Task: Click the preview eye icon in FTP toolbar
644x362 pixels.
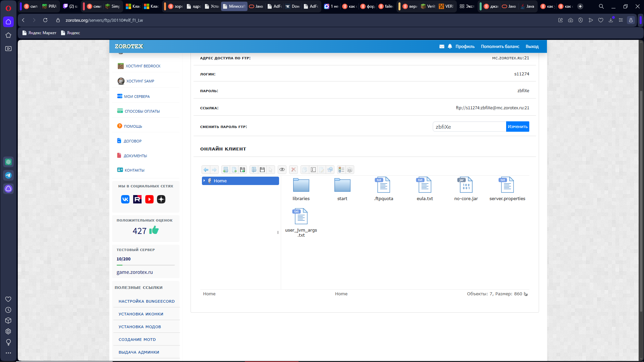Action: tap(282, 170)
